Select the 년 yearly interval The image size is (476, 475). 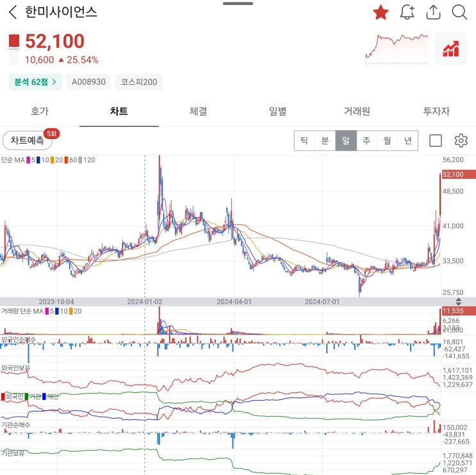click(x=407, y=140)
